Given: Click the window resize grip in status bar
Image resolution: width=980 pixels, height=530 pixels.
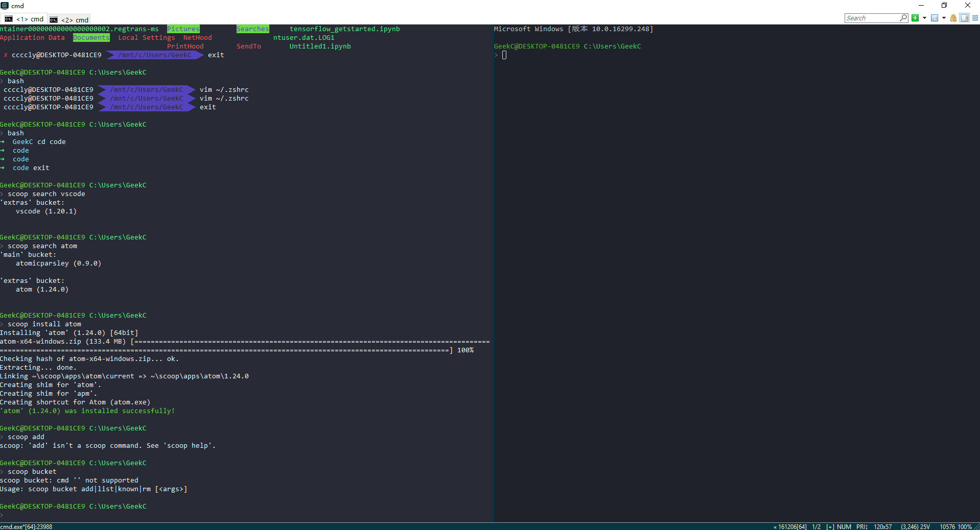Looking at the screenshot, I should [x=976, y=526].
